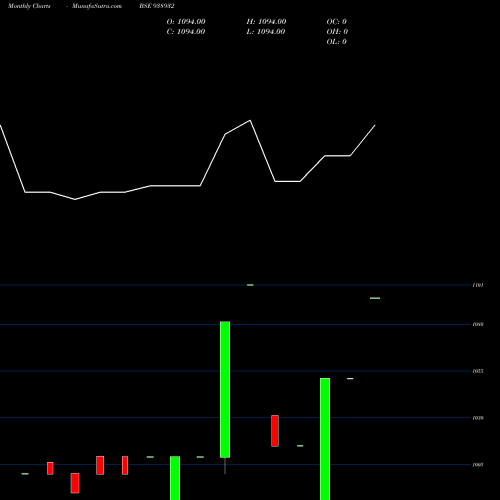The image size is (500, 500).
Task: Select the "OL: 0" readout
Action: (337, 42)
